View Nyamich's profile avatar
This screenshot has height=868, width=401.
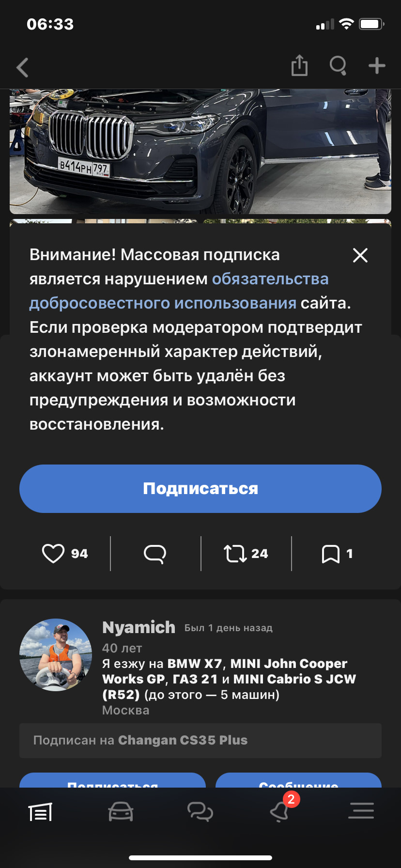click(56, 655)
